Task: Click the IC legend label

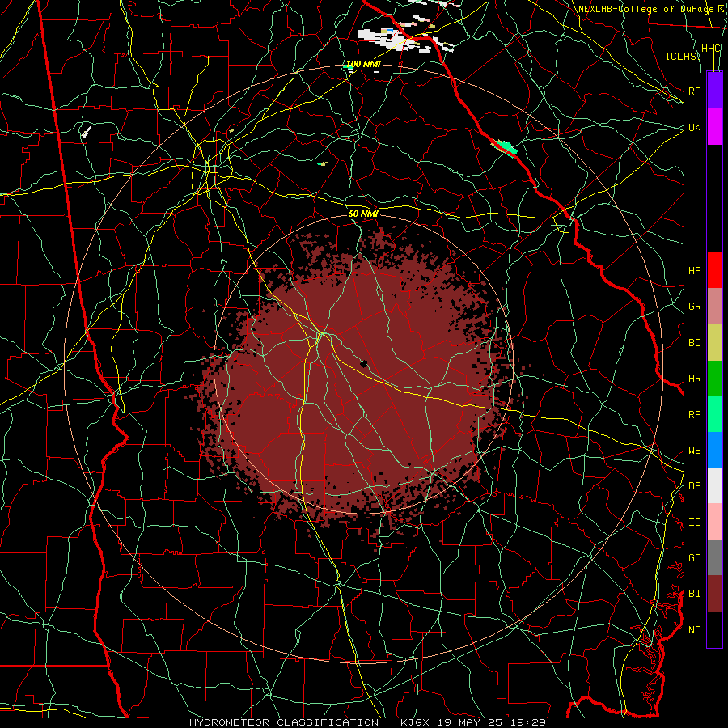Action: (695, 523)
